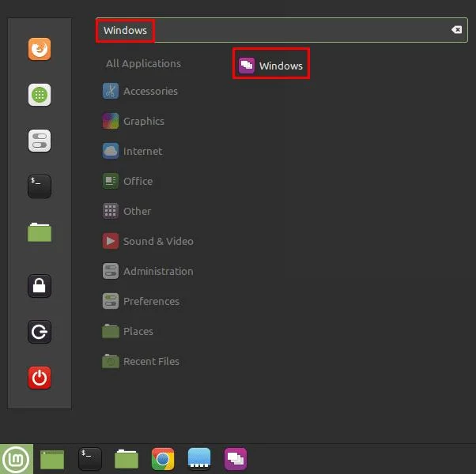The height and width of the screenshot is (474, 476).
Task: Click the blue window icon on panel
Action: pyautogui.click(x=199, y=459)
